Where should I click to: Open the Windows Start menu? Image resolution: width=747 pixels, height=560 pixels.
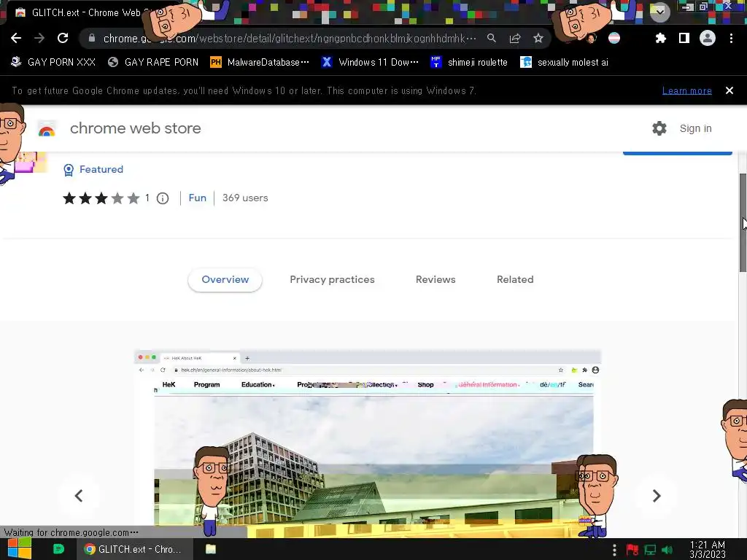[20, 549]
